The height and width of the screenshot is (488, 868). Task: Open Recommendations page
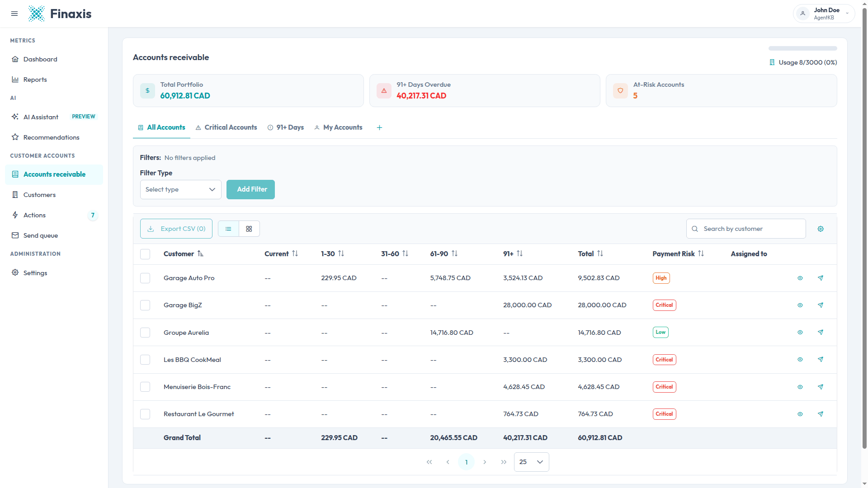54,137
